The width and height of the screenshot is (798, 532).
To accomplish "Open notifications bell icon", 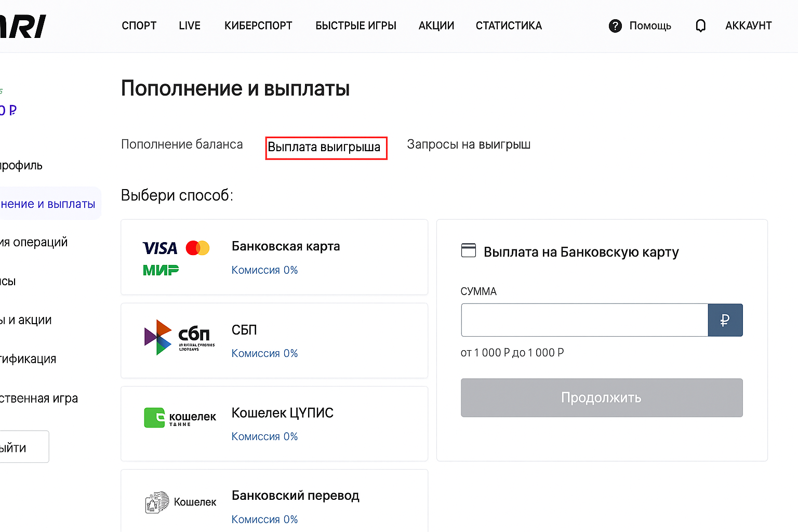I will 700,26.
